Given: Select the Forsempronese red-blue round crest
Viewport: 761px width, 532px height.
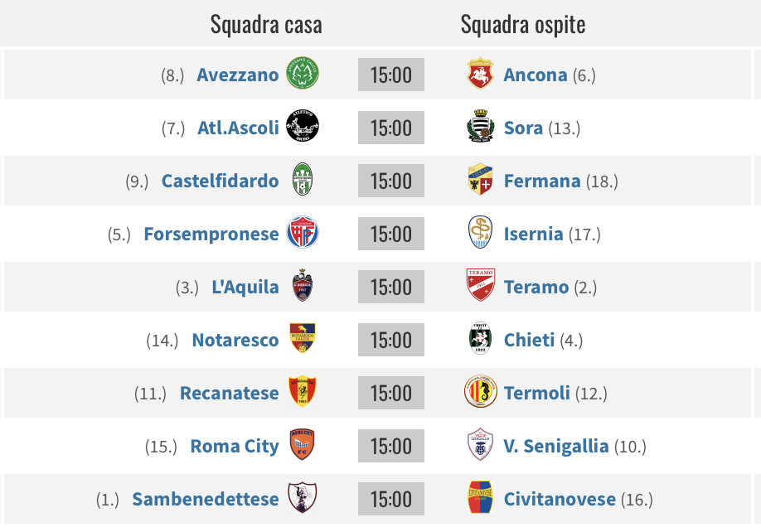Looking at the screenshot, I should tap(302, 232).
